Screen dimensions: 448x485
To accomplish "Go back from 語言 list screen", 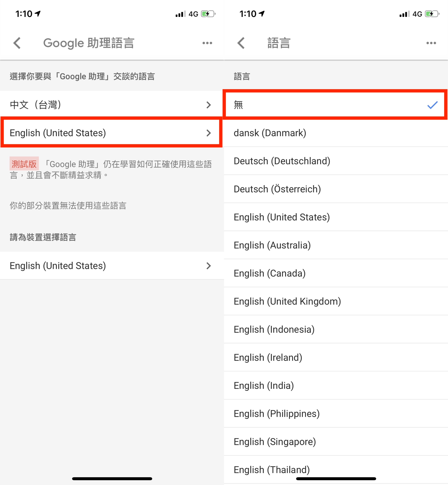I will coord(241,43).
